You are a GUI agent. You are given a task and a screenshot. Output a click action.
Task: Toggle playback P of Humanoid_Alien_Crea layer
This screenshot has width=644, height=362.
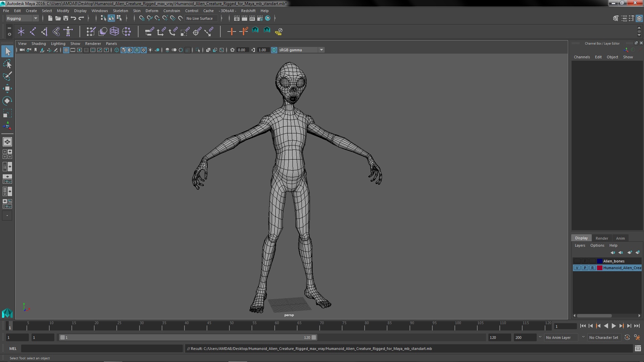[585, 268]
